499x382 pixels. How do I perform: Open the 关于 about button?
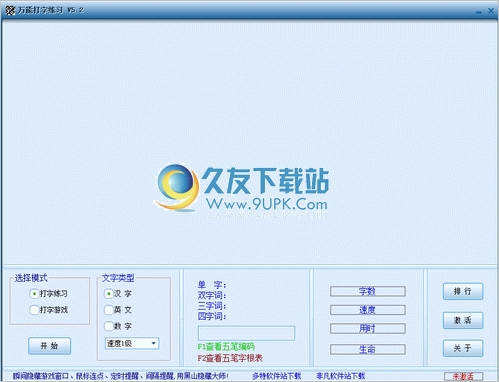(463, 348)
